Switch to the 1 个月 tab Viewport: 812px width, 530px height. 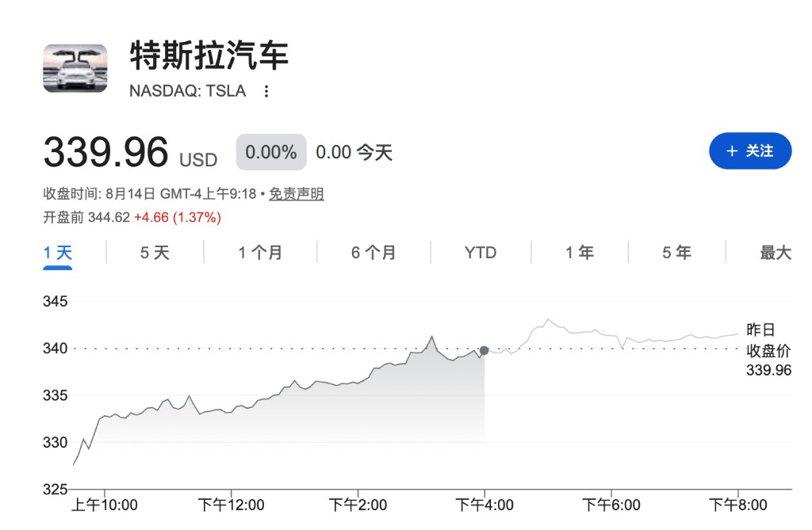point(260,253)
